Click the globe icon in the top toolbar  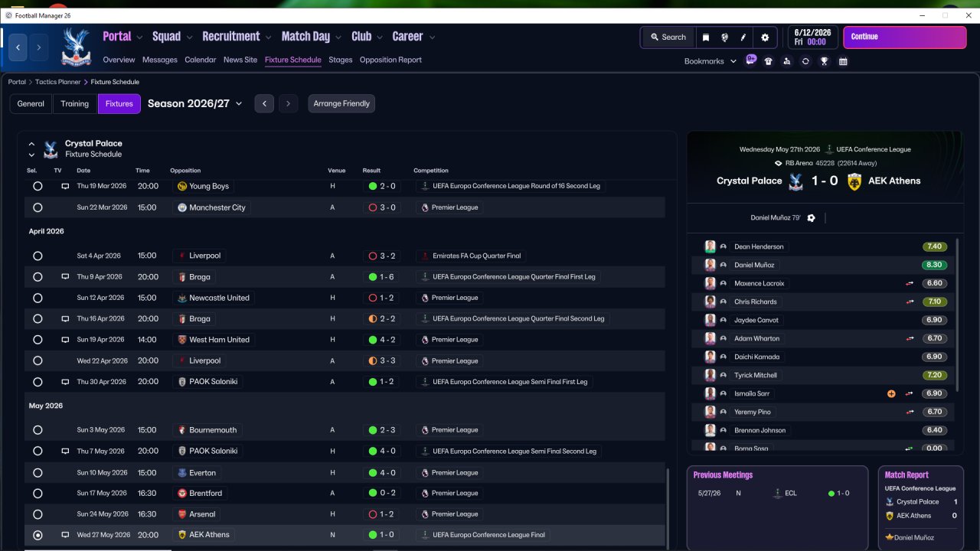click(x=724, y=37)
